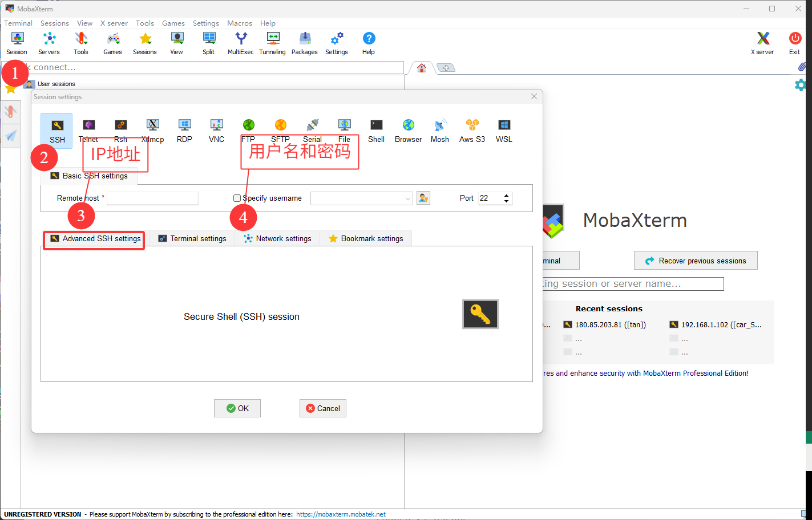Screen dimensions: 812x520
Task: Start the X server toolbar icon
Action: click(x=763, y=43)
